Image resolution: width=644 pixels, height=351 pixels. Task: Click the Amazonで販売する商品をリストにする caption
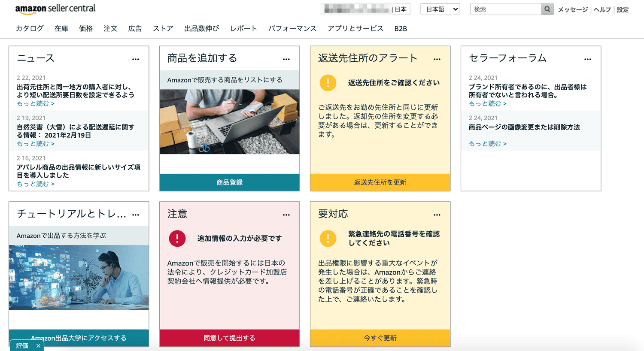pyautogui.click(x=225, y=80)
